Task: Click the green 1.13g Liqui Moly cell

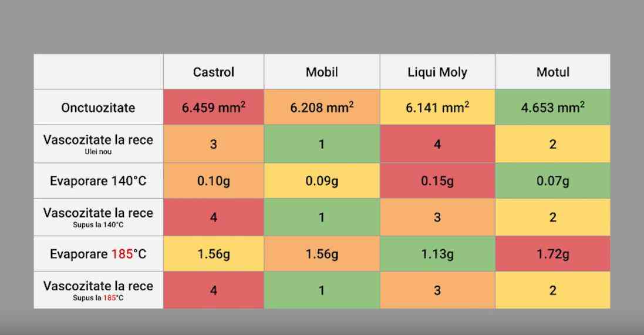Action: coord(437,254)
